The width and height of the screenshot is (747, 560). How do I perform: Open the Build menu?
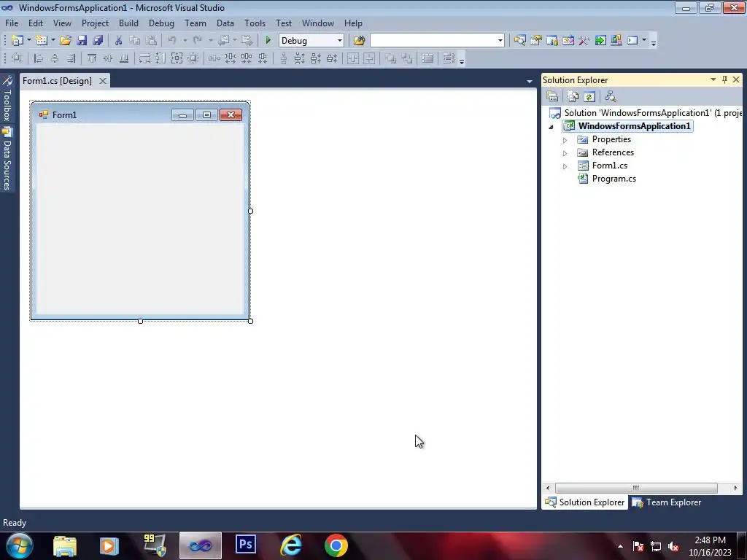click(x=128, y=23)
